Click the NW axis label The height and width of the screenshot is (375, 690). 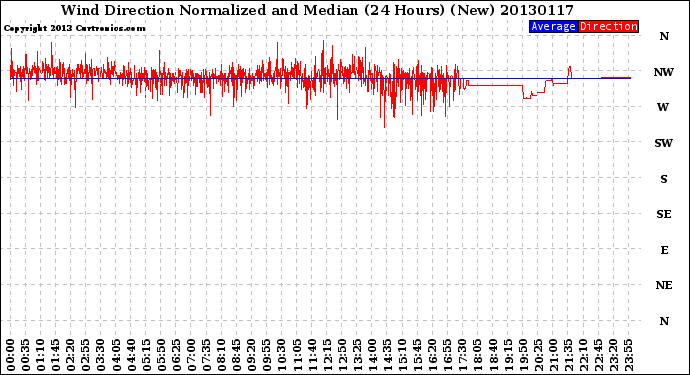click(663, 72)
